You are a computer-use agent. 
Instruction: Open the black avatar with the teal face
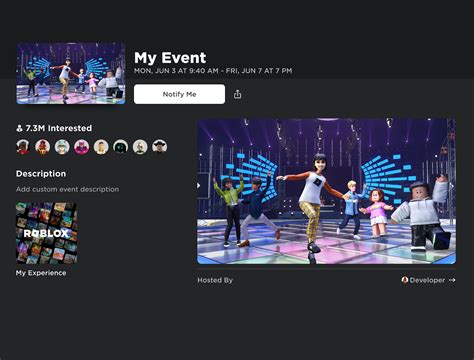click(121, 147)
